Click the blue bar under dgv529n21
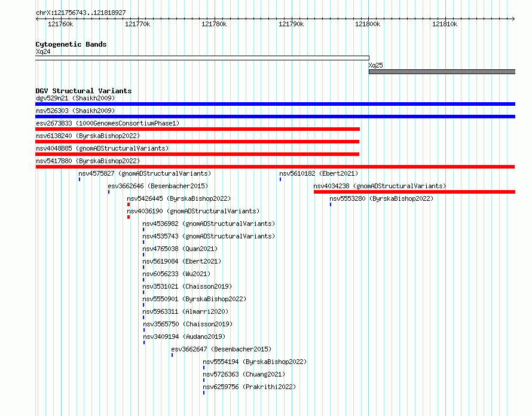 coord(275,104)
